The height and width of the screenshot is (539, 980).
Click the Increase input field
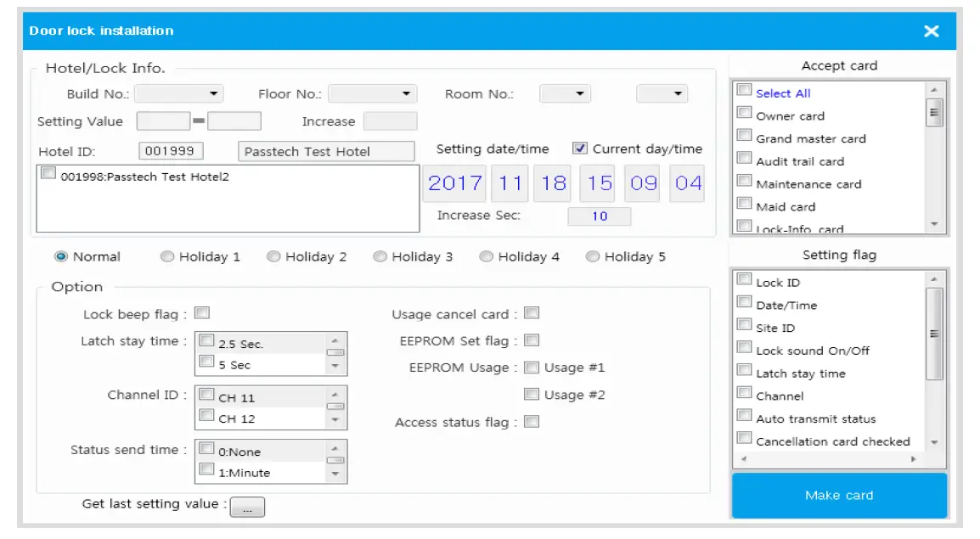click(390, 121)
